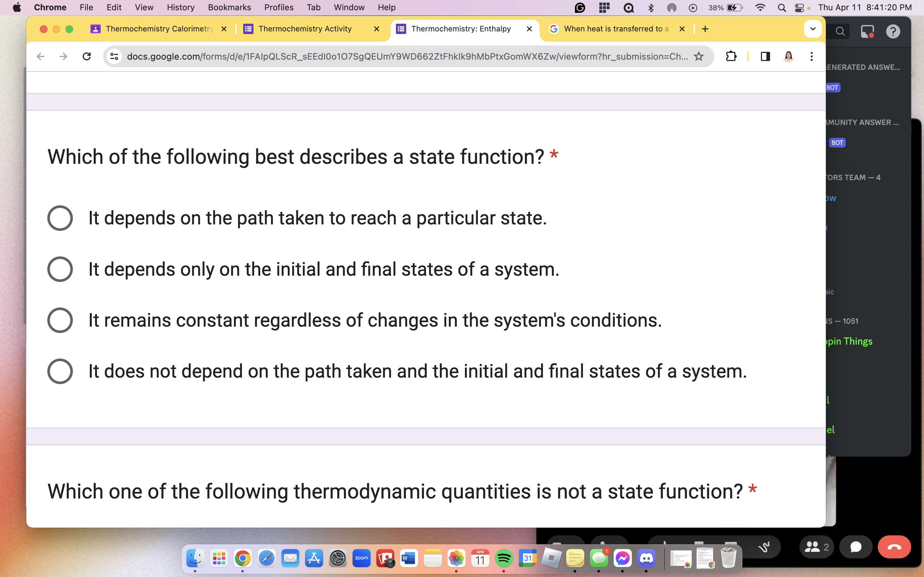The width and height of the screenshot is (924, 577).
Task: Open Discord from the dock
Action: pos(646,558)
